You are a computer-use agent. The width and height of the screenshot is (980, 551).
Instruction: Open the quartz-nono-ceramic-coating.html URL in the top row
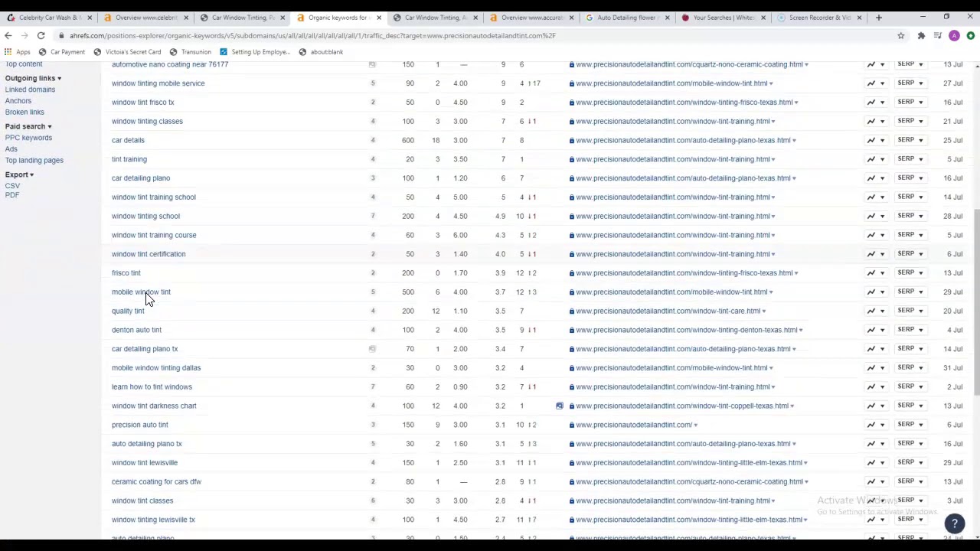click(x=689, y=64)
